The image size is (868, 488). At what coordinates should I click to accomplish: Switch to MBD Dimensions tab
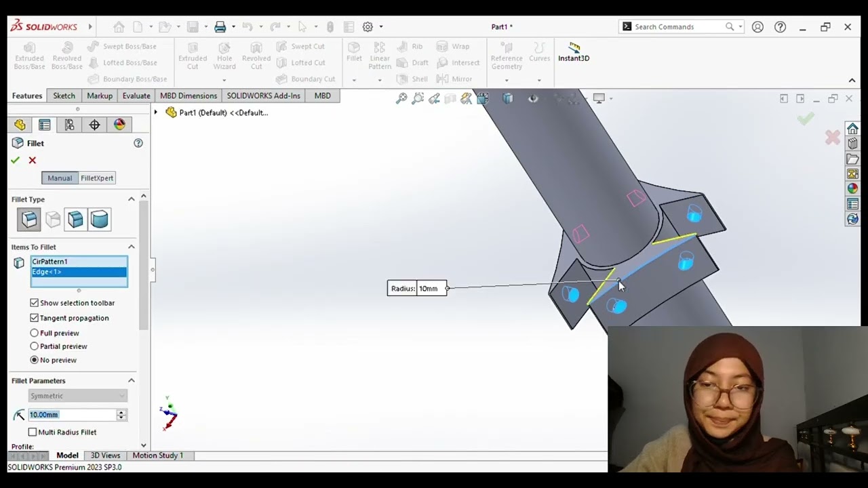(x=189, y=96)
